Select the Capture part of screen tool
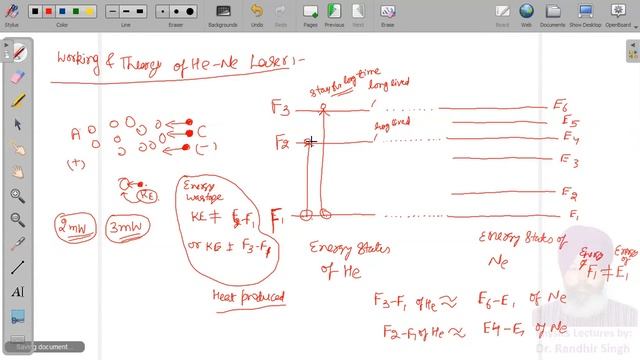Viewport: 640px width, 360px height. (18, 317)
